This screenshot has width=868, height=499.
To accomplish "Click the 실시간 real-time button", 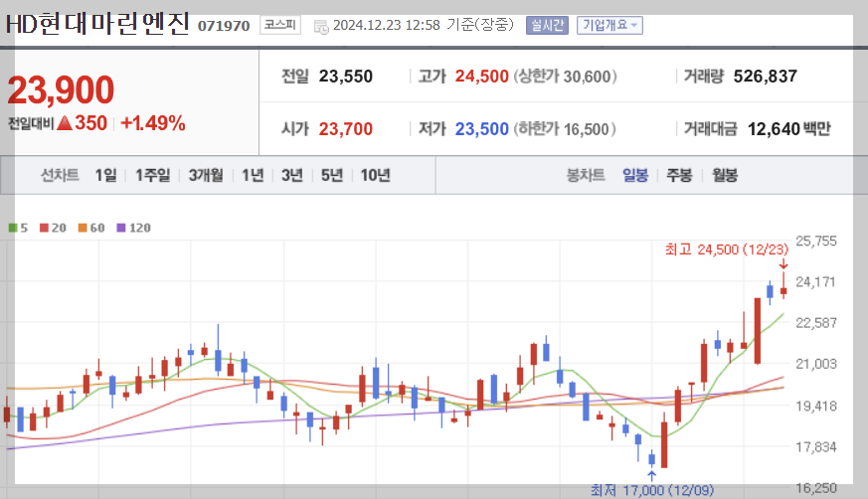I will pyautogui.click(x=547, y=26).
